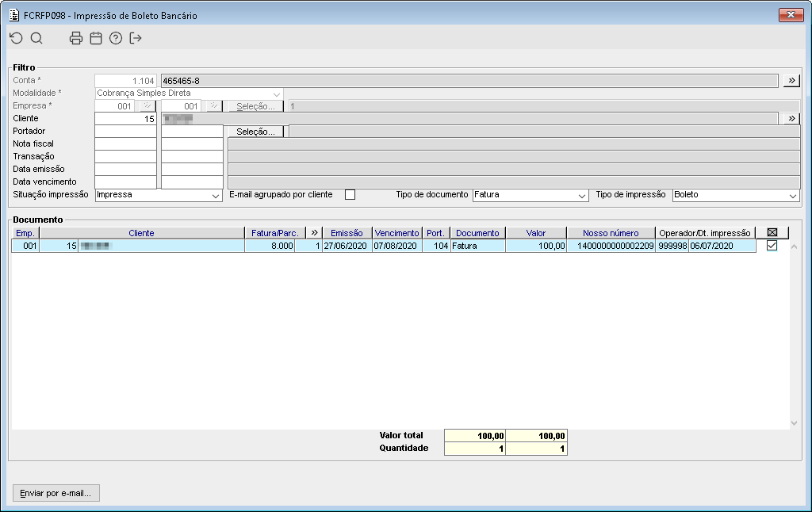This screenshot has height=512, width=812.
Task: Sort by the Cliente column header
Action: [x=141, y=233]
